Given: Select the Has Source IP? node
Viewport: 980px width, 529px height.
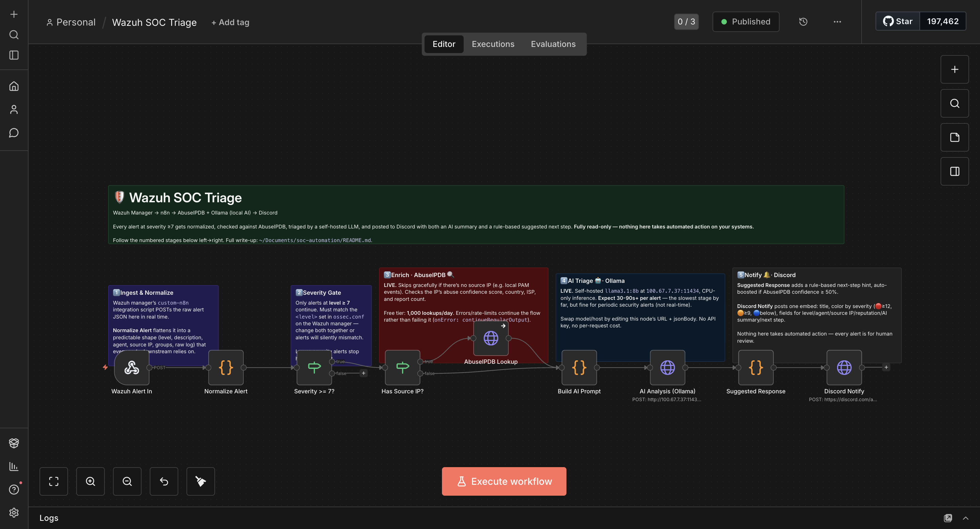Looking at the screenshot, I should (403, 368).
